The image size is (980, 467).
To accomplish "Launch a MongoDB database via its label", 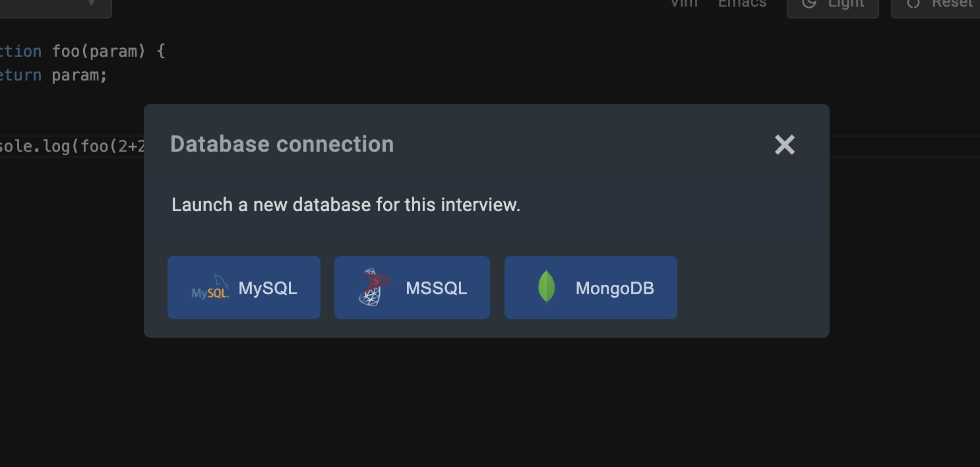I will 614,288.
